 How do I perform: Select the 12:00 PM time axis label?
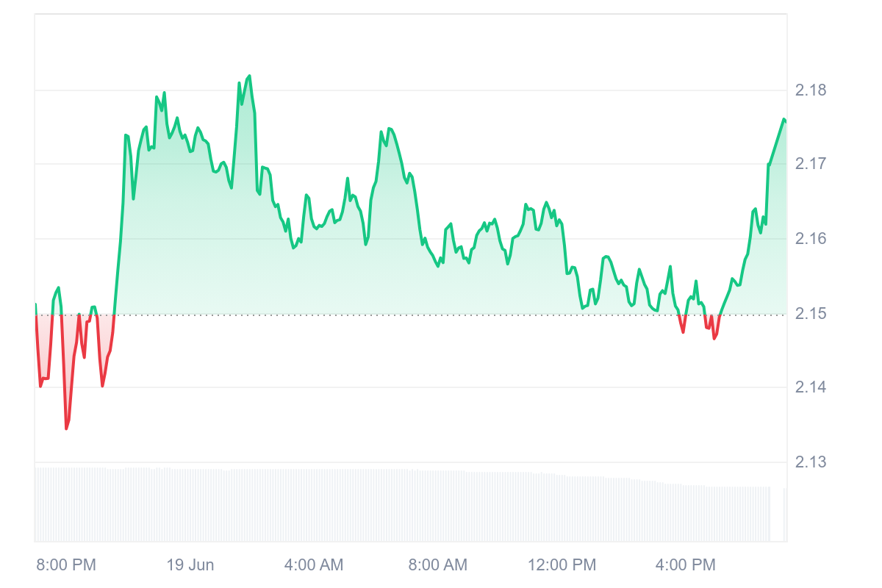coord(562,565)
